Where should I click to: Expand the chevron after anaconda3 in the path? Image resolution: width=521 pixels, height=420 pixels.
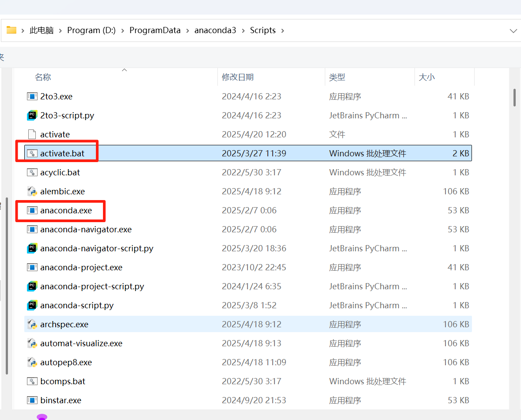tap(243, 30)
